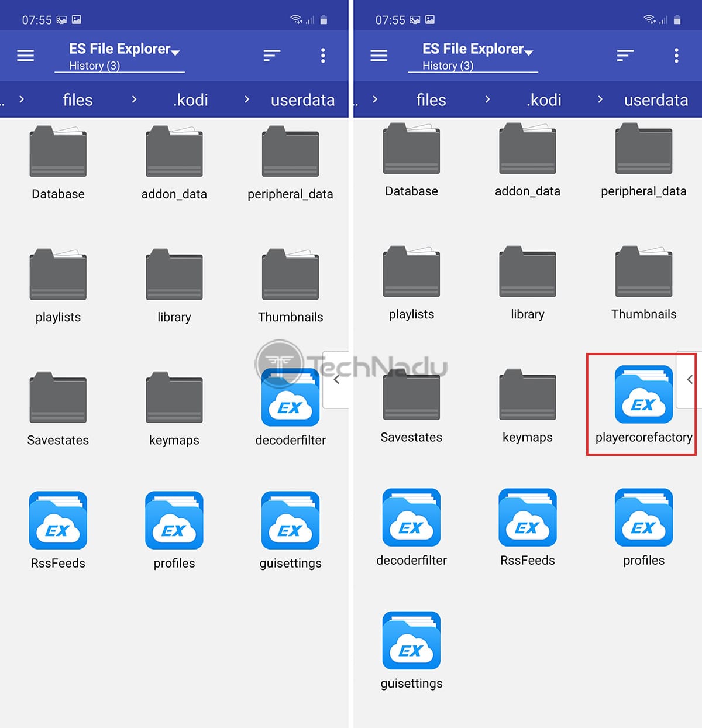Open Savestates folder in left screen
The width and height of the screenshot is (702, 728).
click(x=58, y=409)
